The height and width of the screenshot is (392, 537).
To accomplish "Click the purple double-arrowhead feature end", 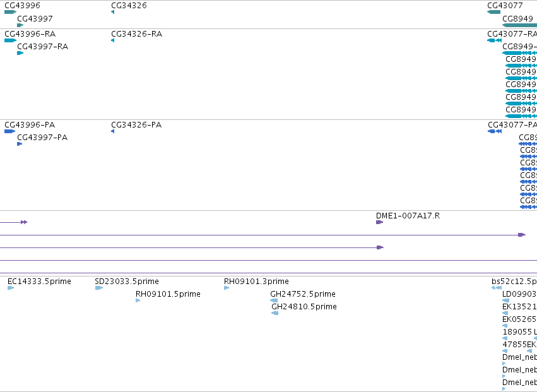I will click(24, 222).
